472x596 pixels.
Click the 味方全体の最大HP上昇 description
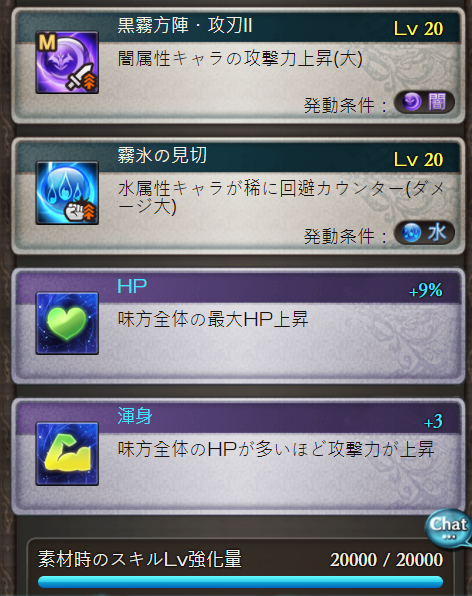tap(213, 319)
